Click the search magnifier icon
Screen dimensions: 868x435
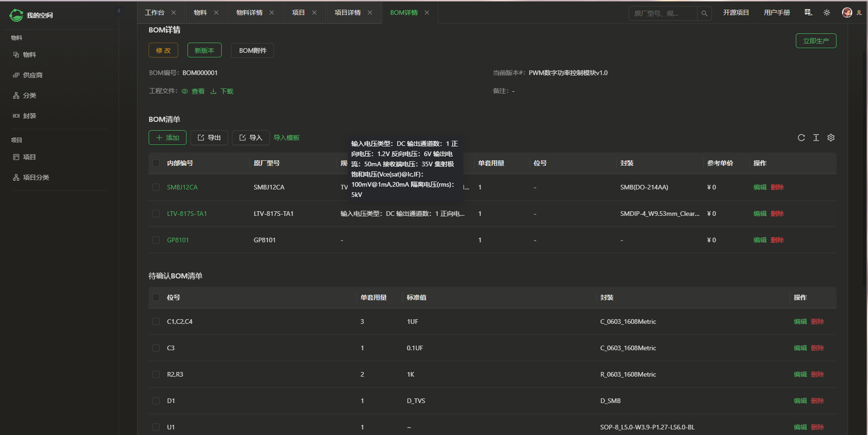704,13
